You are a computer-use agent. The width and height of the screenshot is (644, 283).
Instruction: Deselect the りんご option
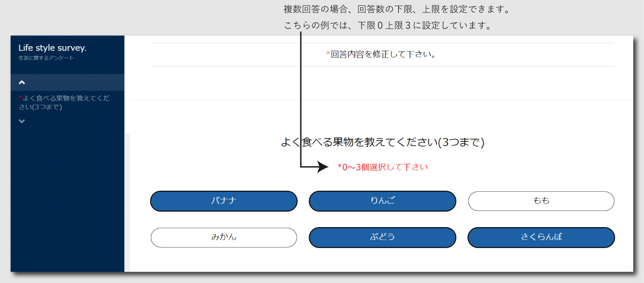point(382,201)
